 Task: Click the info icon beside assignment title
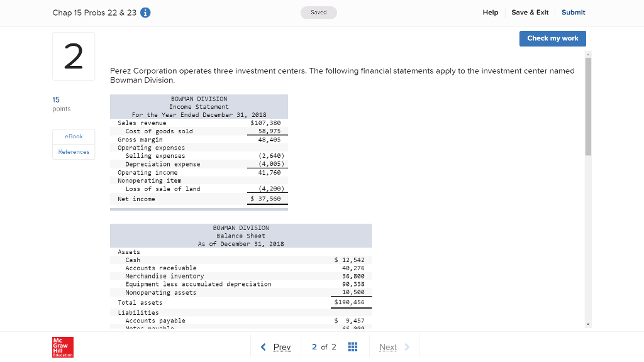coord(145,13)
